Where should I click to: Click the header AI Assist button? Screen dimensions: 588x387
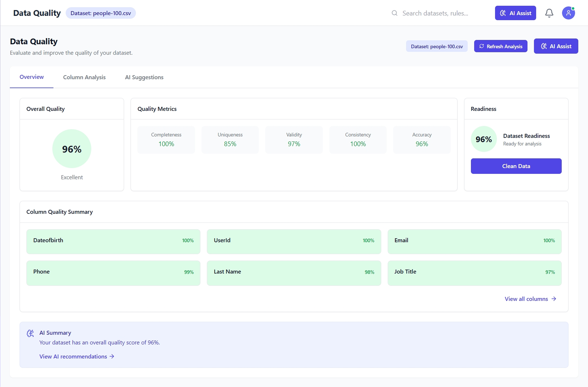point(515,13)
